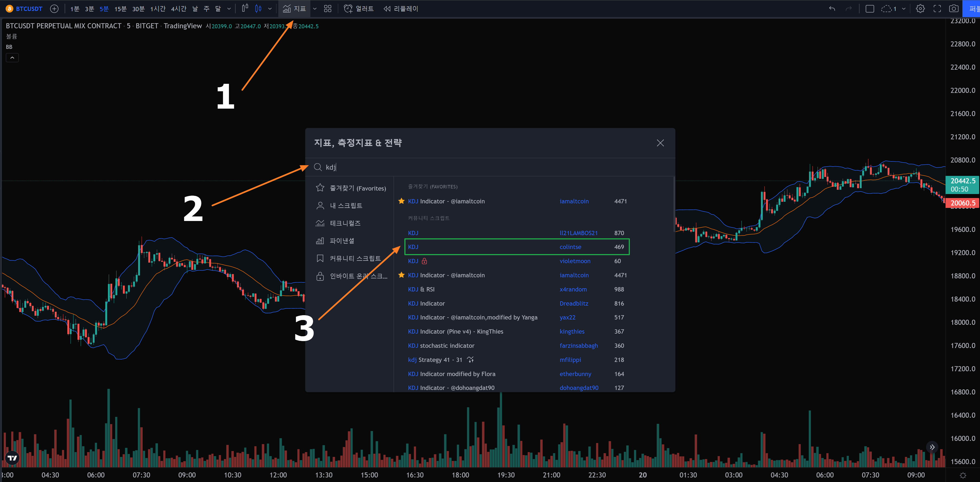Viewport: 980px width, 482px height.
Task: Switch to the 3분 timeframe
Action: [x=89, y=9]
